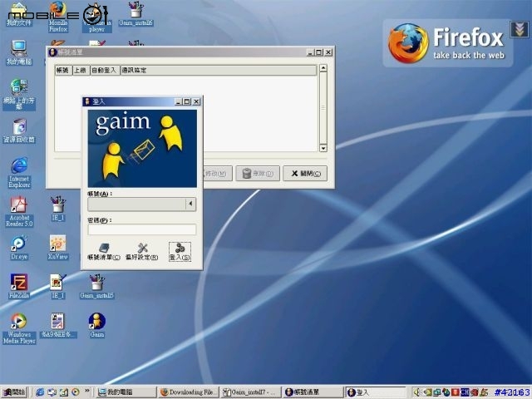Select the Mozilla Firefox desktop icon

(x=58, y=17)
